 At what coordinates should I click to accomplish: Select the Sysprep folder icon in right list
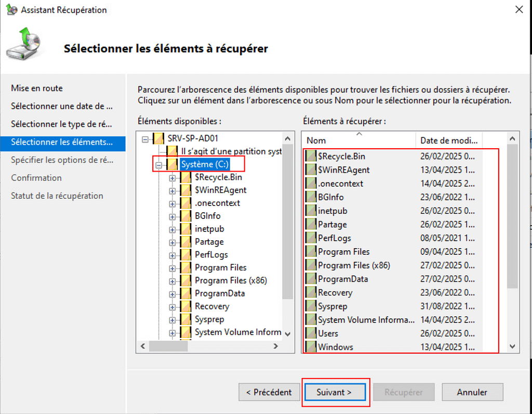pos(311,306)
